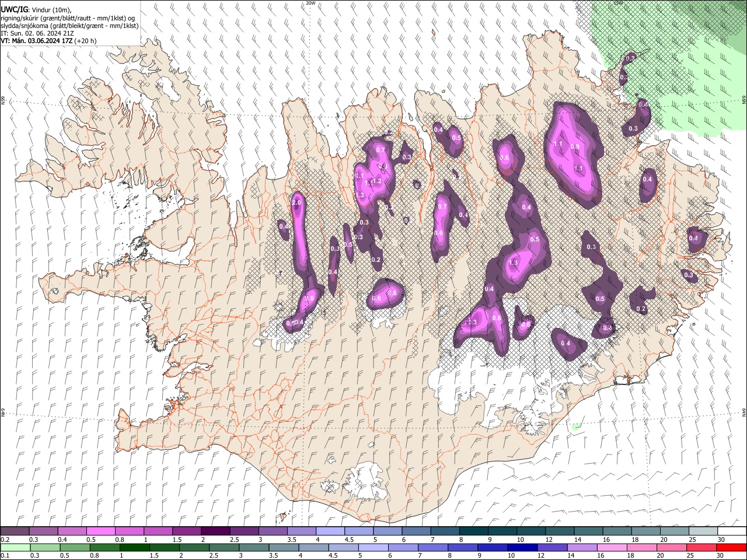This screenshot has height=560, width=747.
Task: Click the 'VT: Mán. 03.06.2024 17Z' valid time
Action: click(37, 41)
